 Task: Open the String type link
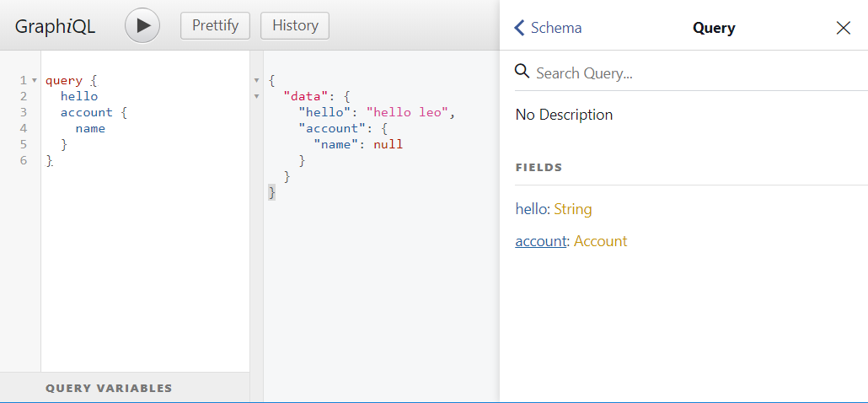point(573,209)
